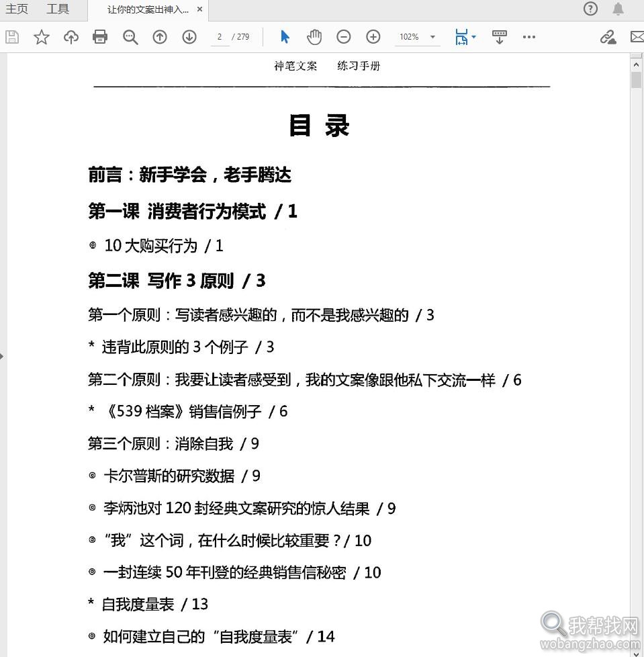
Task: Click the entry 10 大购买行为 / 1
Action: click(x=156, y=246)
